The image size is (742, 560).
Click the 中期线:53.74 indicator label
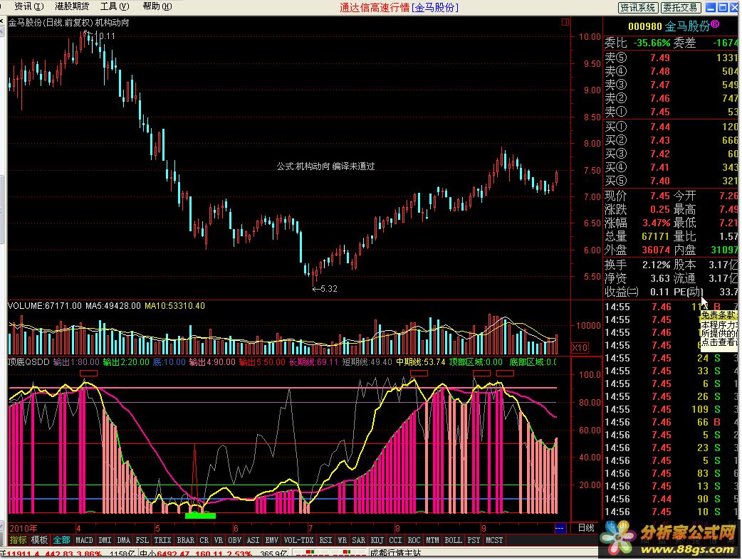421,361
